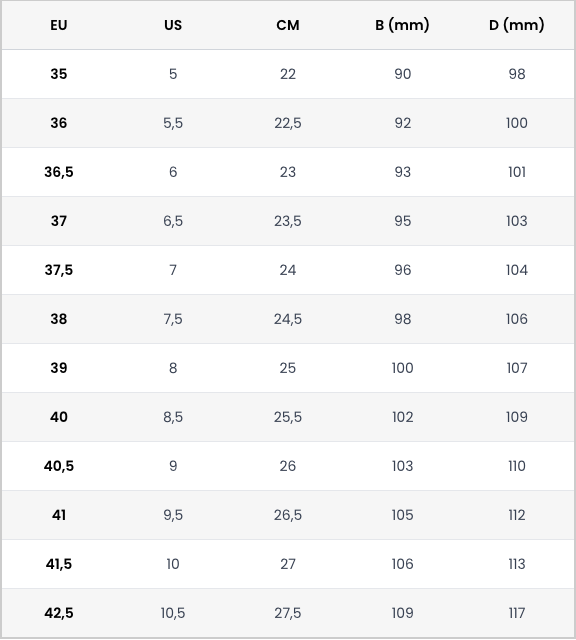Select the 26,5 CM value
Screen dimensions: 576x640
(288, 515)
